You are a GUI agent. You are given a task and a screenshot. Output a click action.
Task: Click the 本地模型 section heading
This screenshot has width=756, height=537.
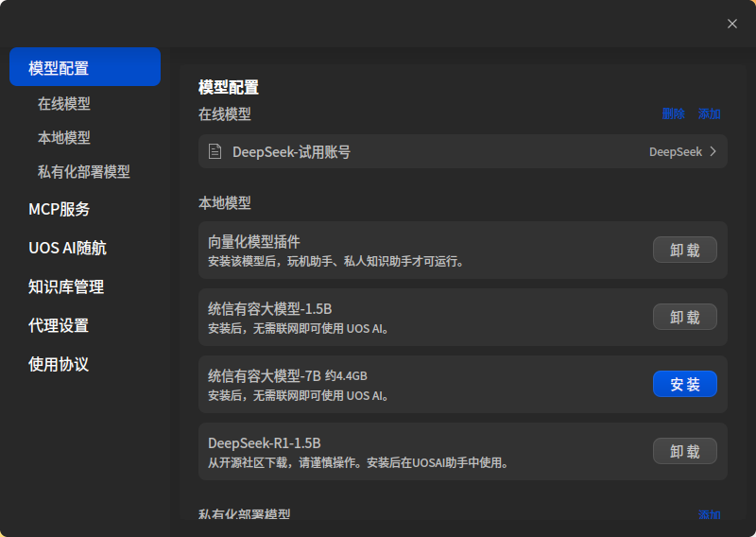tap(225, 202)
